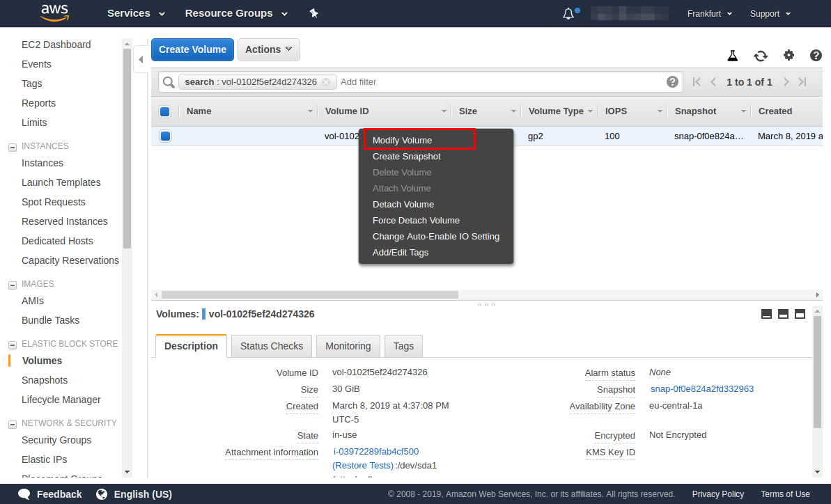The width and height of the screenshot is (831, 504).
Task: Check the vol-0102 row checkbox
Action: [x=165, y=136]
